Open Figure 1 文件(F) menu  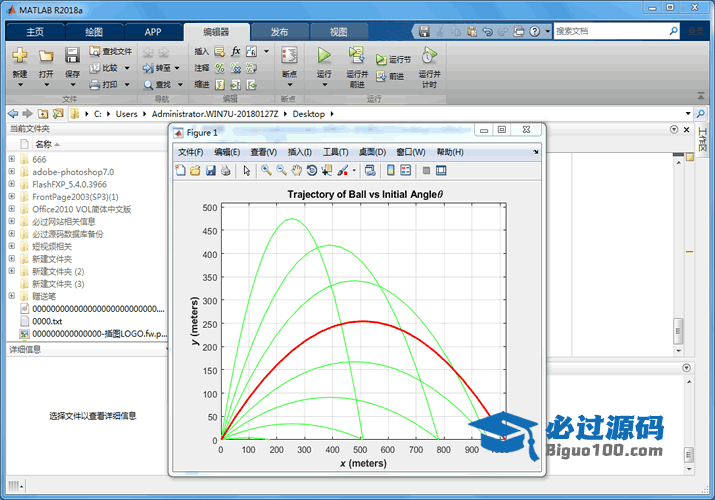coord(191,152)
